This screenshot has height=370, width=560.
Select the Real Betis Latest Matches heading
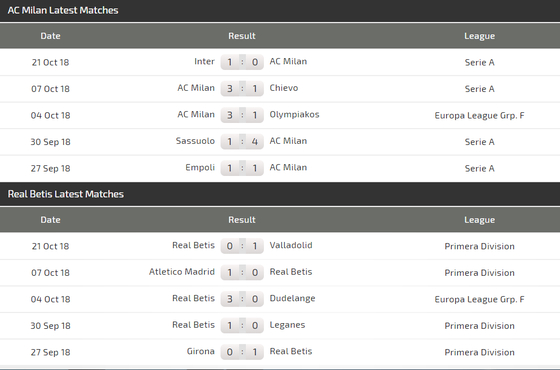pyautogui.click(x=66, y=194)
